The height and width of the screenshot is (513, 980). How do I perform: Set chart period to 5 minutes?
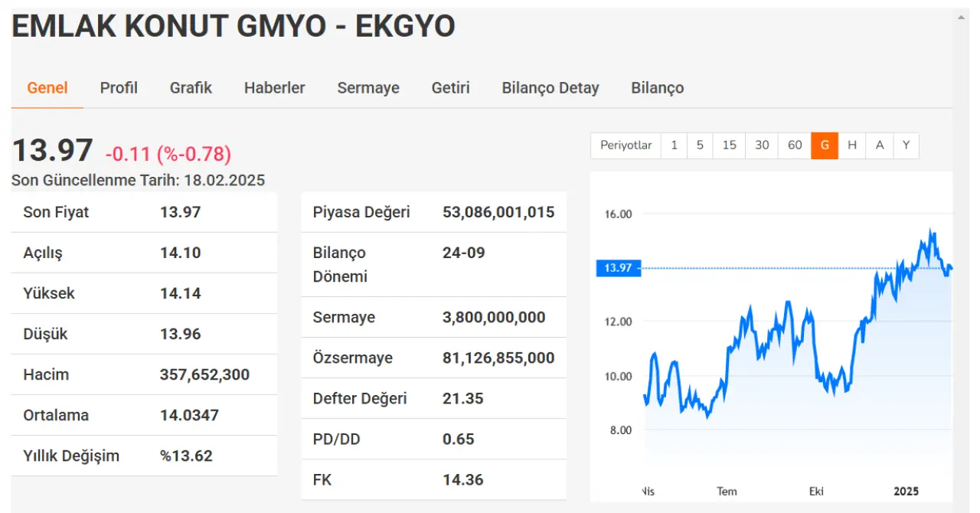pyautogui.click(x=700, y=145)
